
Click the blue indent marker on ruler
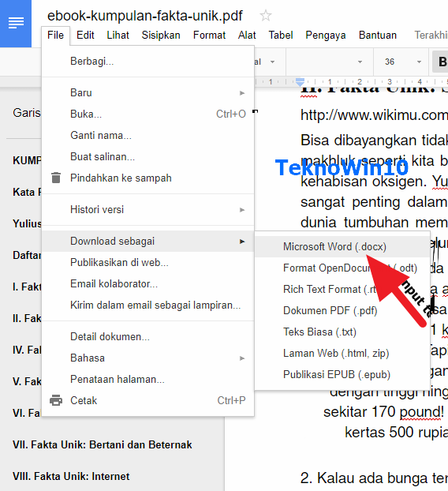(x=300, y=82)
